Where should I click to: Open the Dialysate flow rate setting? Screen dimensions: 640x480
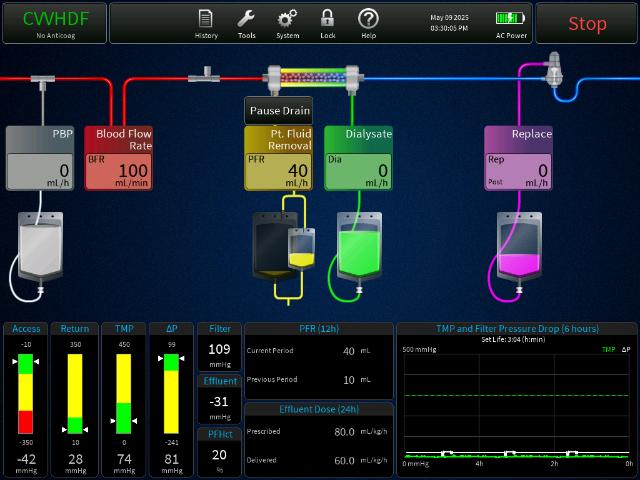coord(358,158)
